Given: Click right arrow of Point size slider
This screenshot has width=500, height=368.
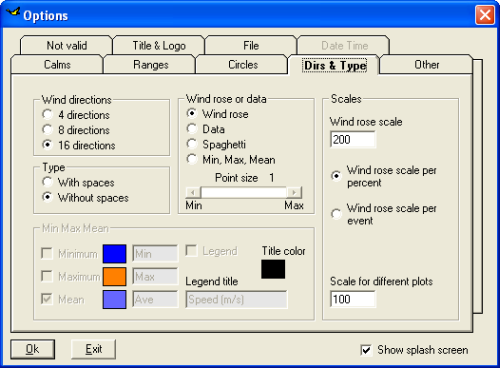Looking at the screenshot, I should pos(294,192).
